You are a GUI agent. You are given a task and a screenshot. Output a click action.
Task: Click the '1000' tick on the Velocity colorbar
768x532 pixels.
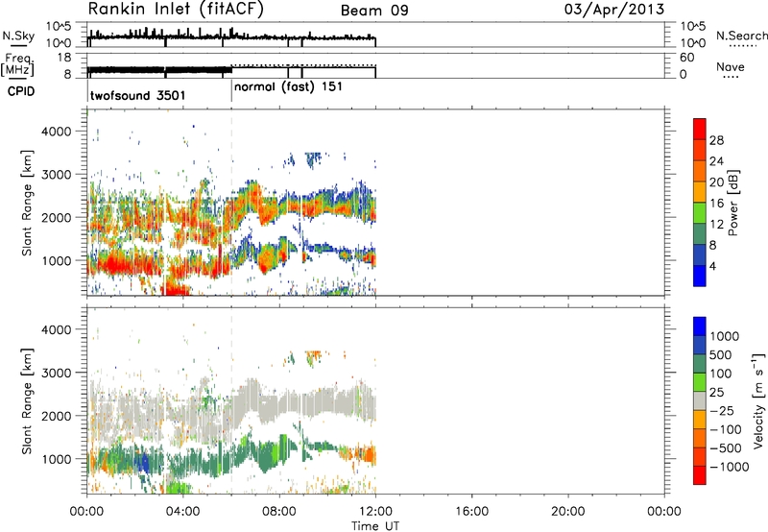[725, 336]
